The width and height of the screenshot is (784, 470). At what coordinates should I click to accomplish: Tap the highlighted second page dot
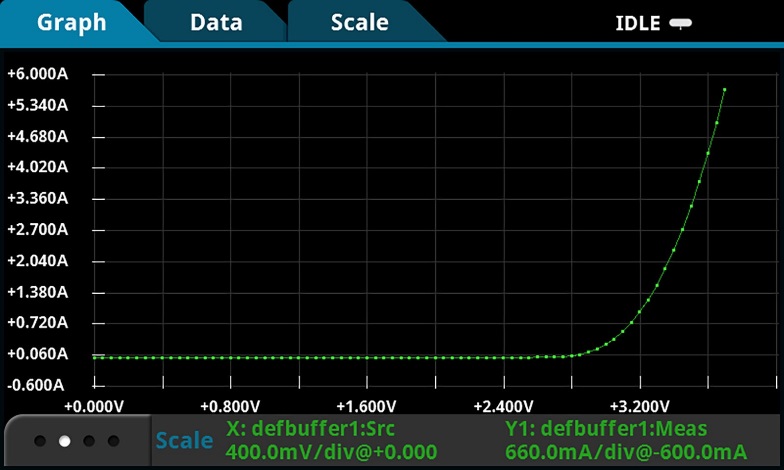(x=65, y=441)
